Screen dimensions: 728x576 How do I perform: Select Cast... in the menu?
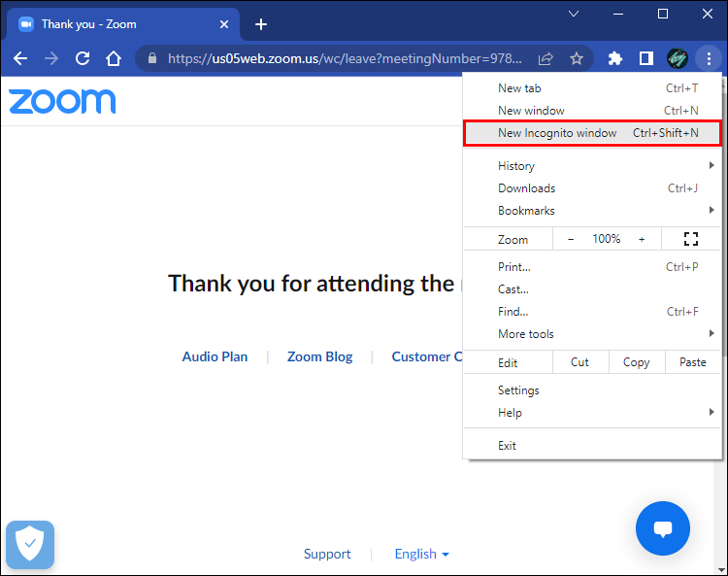point(592,289)
